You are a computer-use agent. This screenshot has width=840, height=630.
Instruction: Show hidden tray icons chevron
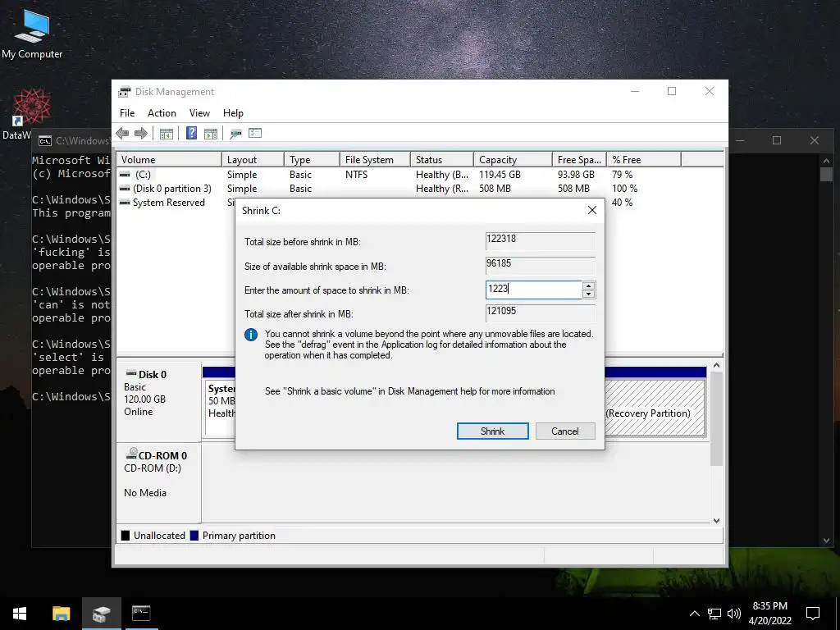694,614
